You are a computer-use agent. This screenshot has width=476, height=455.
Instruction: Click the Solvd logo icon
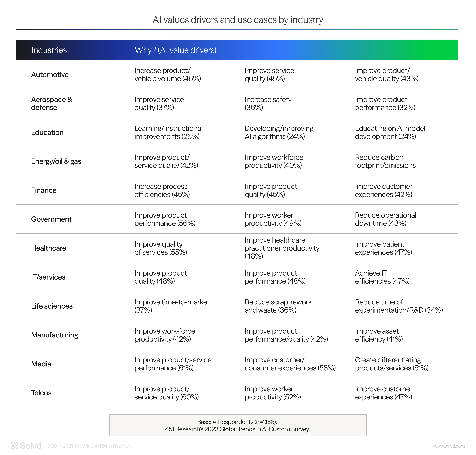tap(15, 445)
